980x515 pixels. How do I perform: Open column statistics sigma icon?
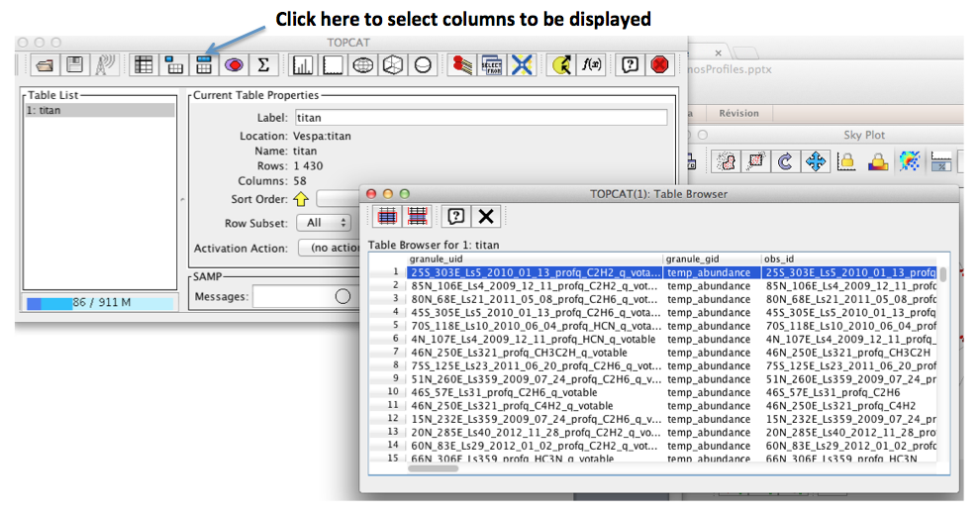[x=263, y=65]
